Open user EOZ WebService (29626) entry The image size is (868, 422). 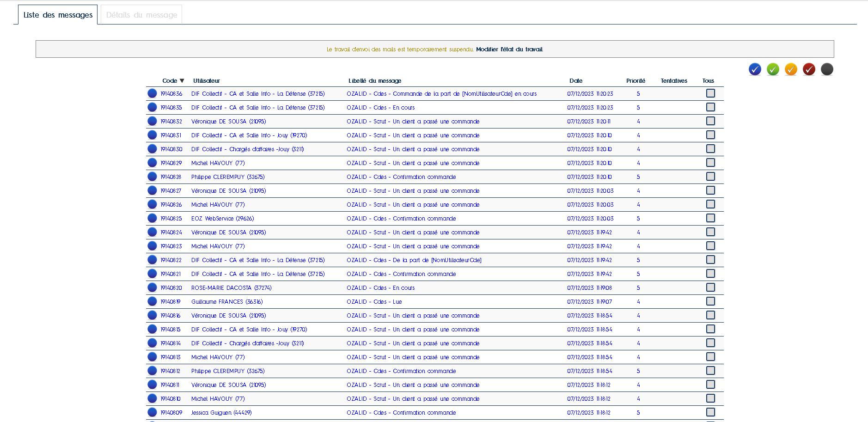pyautogui.click(x=222, y=219)
